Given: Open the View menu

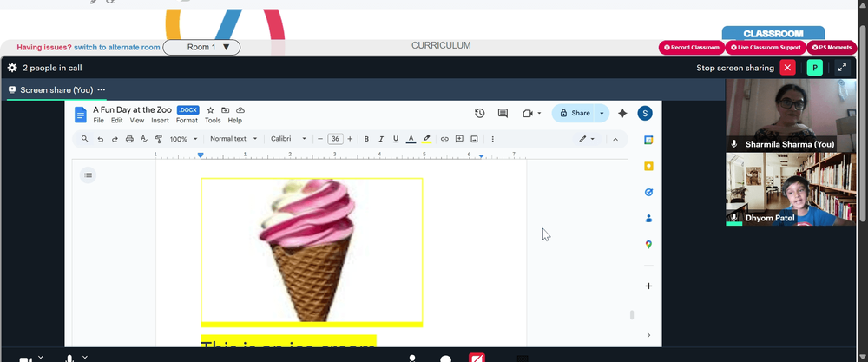Looking at the screenshot, I should (137, 120).
